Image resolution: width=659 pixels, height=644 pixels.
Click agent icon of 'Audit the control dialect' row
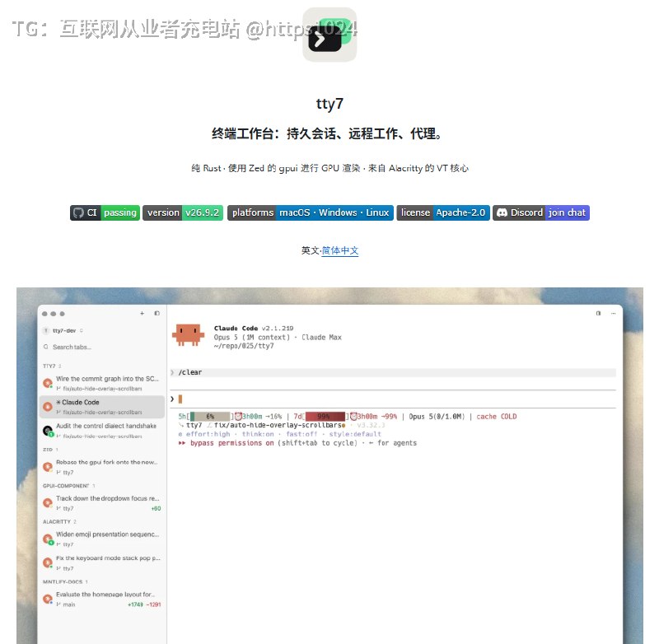[48, 431]
